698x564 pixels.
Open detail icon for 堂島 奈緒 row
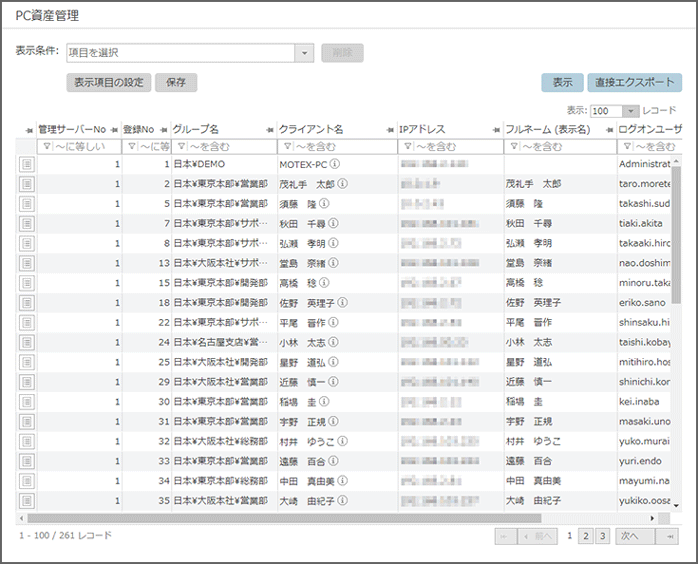point(27,263)
